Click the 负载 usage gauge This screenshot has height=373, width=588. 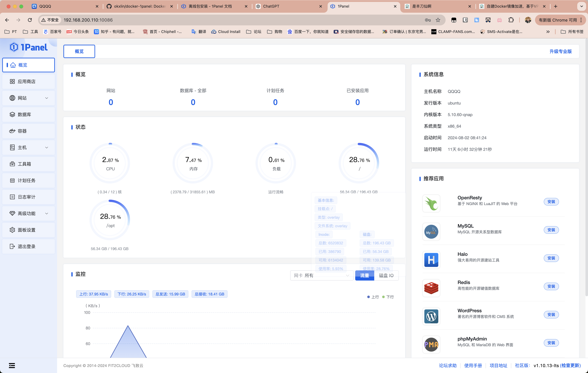tap(276, 163)
